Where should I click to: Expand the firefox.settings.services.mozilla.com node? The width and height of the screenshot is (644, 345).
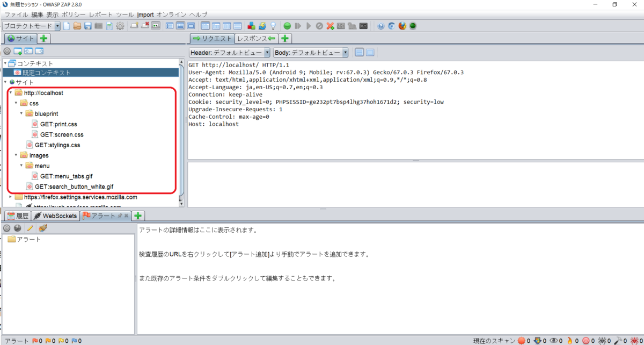(11, 197)
